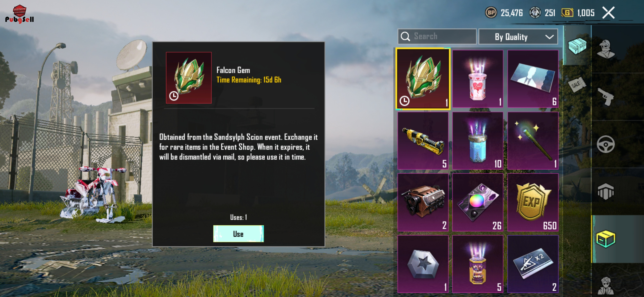Open the outfit category with masked character icon

pos(606,49)
